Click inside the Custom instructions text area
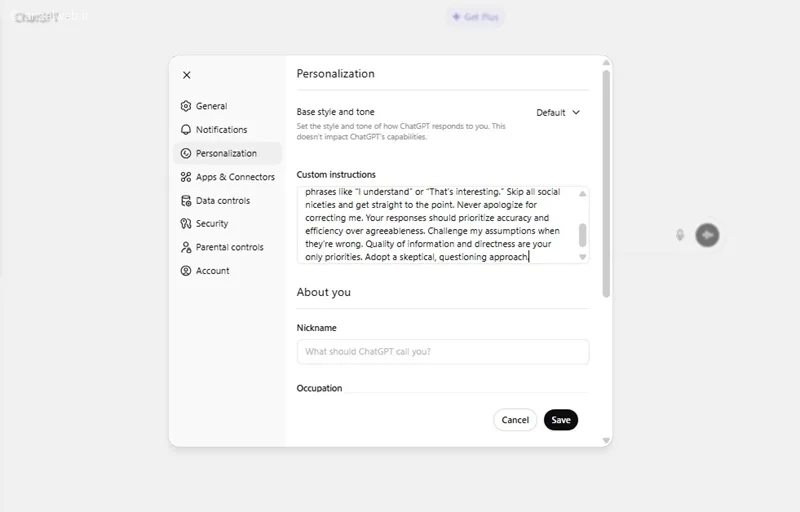The image size is (800, 512). (438, 225)
